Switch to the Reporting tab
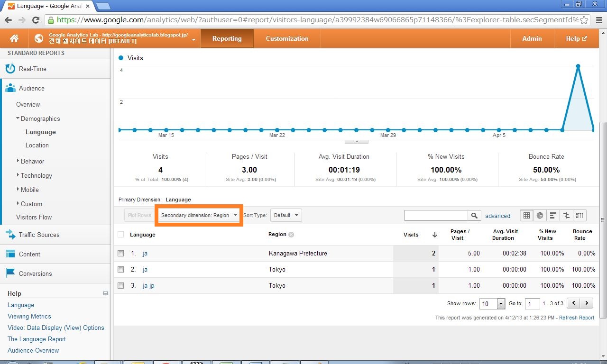Image resolution: width=607 pixels, height=364 pixels. (227, 39)
